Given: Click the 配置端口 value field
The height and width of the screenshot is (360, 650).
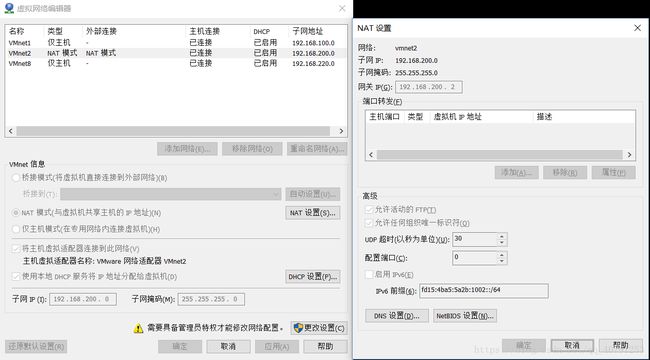Looking at the screenshot, I should coord(475,258).
